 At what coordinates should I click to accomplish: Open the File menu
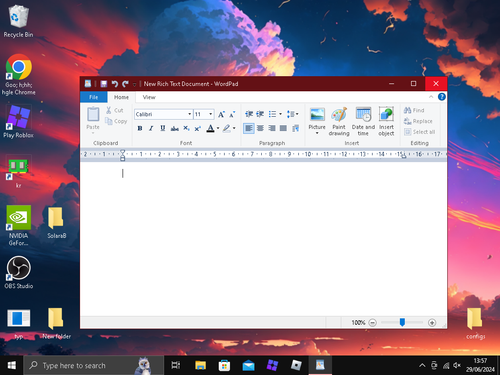pos(94,97)
